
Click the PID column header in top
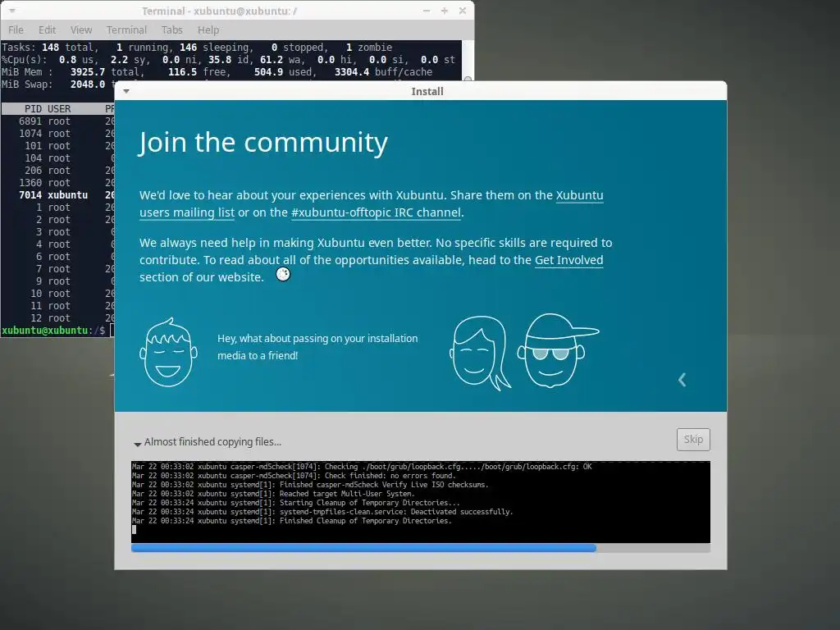[x=33, y=109]
